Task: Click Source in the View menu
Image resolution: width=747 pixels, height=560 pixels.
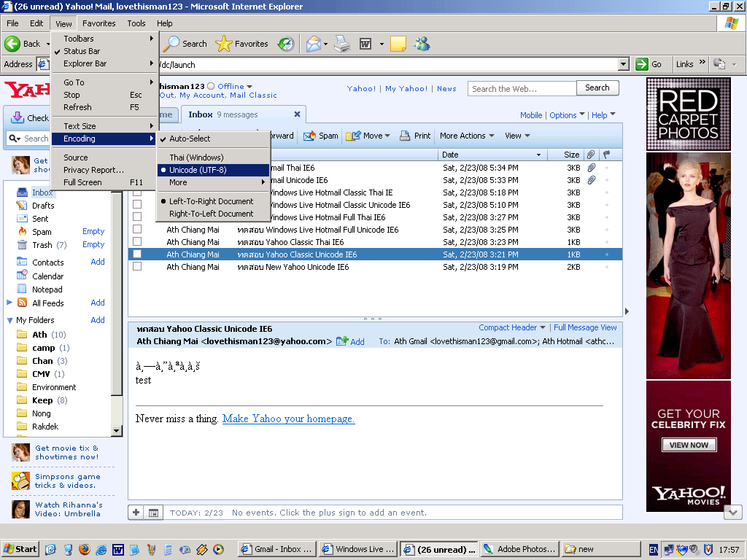Action: pyautogui.click(x=104, y=157)
